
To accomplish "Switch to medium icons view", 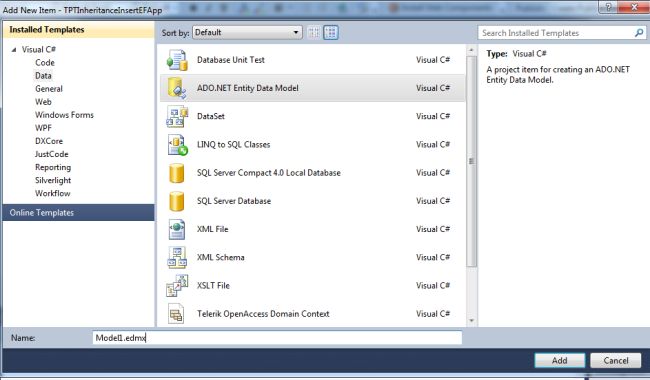I will [x=331, y=32].
